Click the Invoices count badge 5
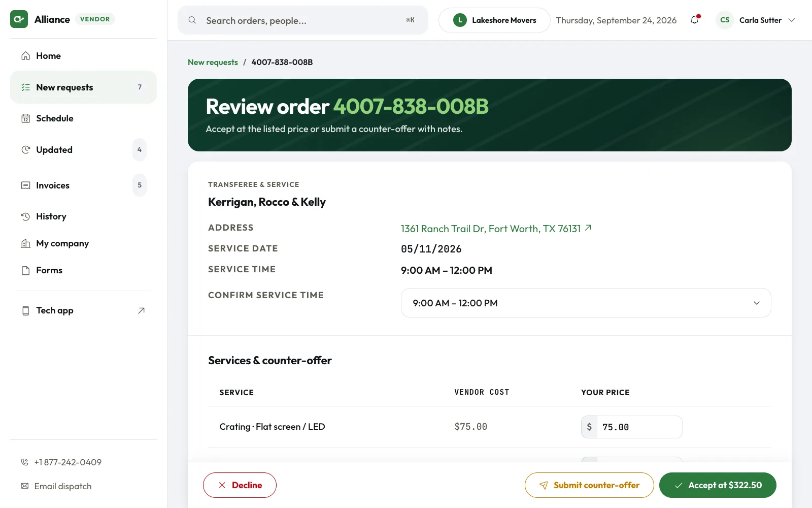Viewport: 812px width, 508px height. 140,185
